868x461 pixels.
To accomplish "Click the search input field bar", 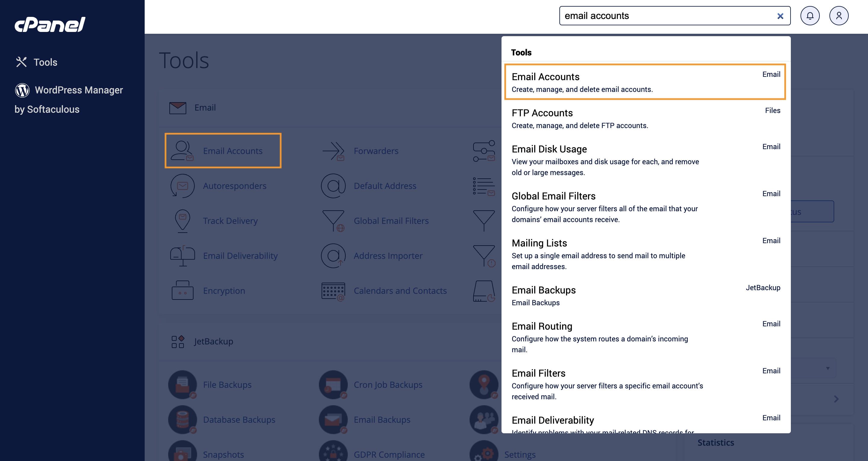I will coord(668,15).
